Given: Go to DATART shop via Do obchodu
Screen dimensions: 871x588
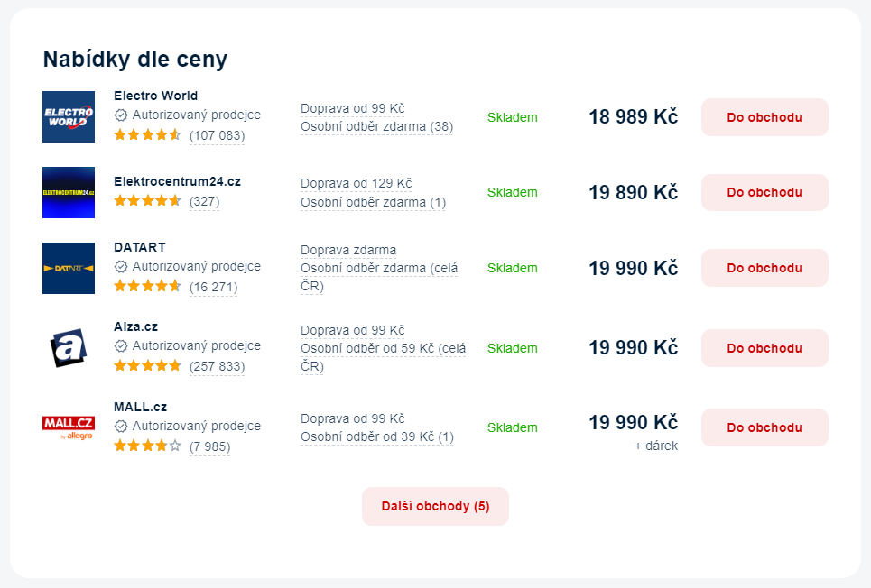Looking at the screenshot, I should pyautogui.click(x=764, y=268).
